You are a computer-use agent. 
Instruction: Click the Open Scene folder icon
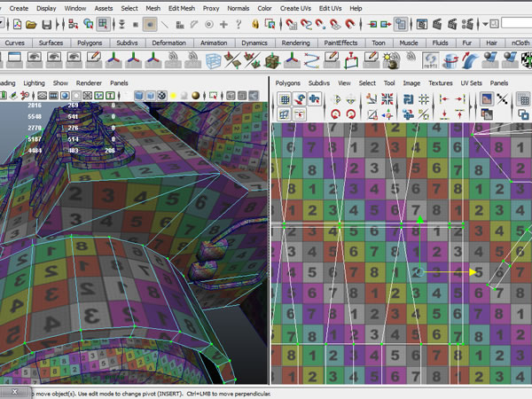(x=31, y=25)
